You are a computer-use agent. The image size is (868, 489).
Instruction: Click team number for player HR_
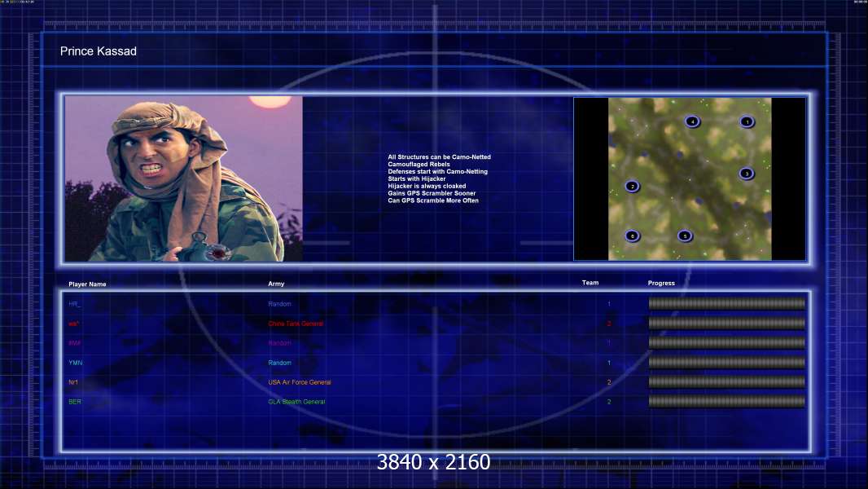609,303
